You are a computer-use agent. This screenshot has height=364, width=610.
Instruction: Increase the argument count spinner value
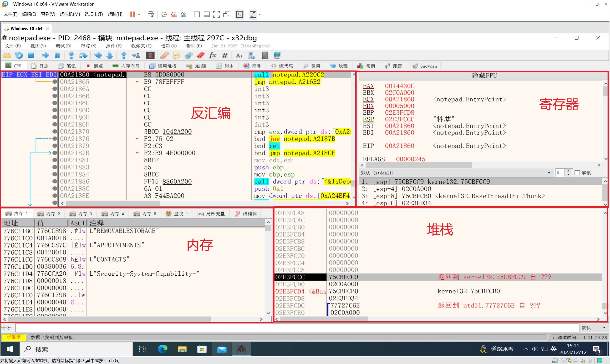[x=568, y=171]
